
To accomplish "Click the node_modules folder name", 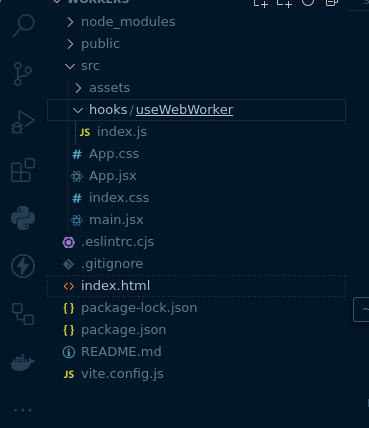I will (x=128, y=22).
